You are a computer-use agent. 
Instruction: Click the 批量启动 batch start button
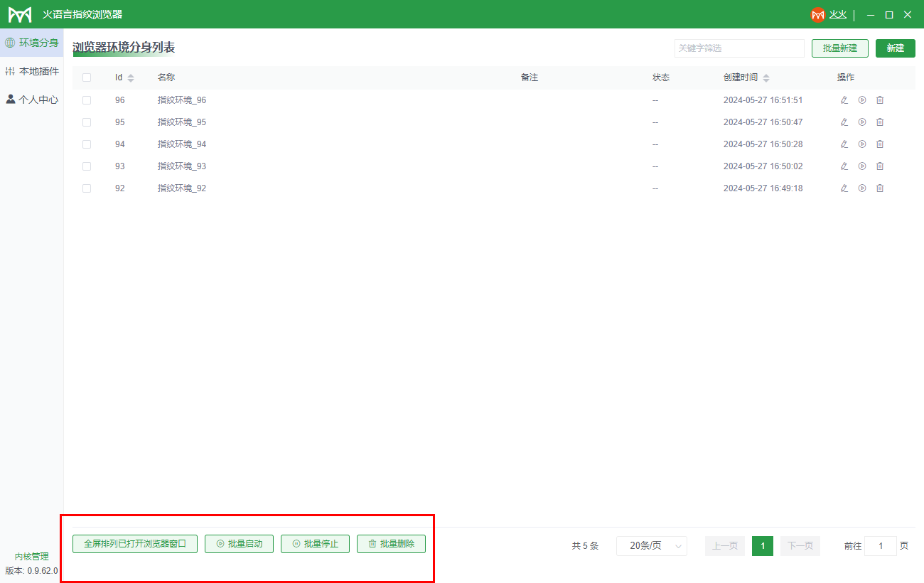239,543
